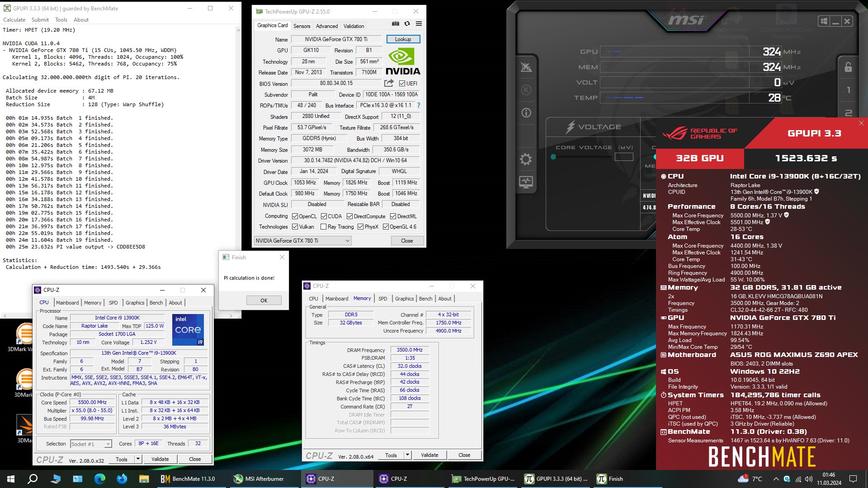Launch Firefox from the taskbar
868x488 pixels.
pyautogui.click(x=122, y=479)
